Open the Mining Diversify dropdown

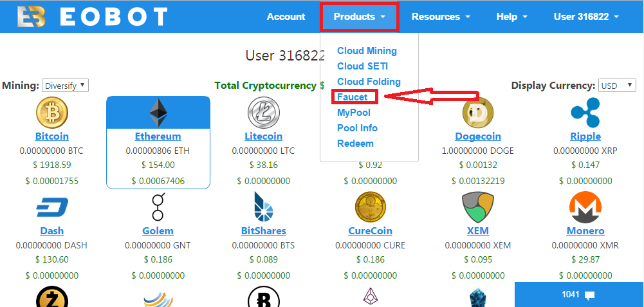click(66, 86)
